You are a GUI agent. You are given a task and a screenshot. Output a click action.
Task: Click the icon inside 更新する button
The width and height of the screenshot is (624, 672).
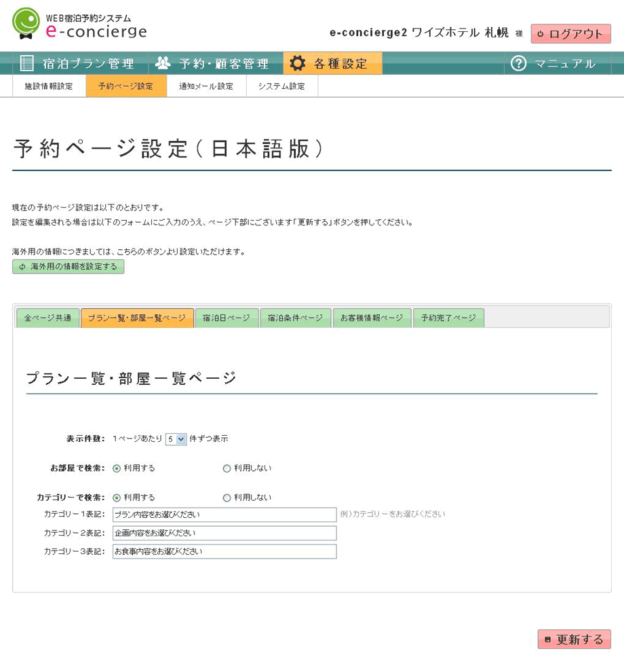click(x=547, y=639)
